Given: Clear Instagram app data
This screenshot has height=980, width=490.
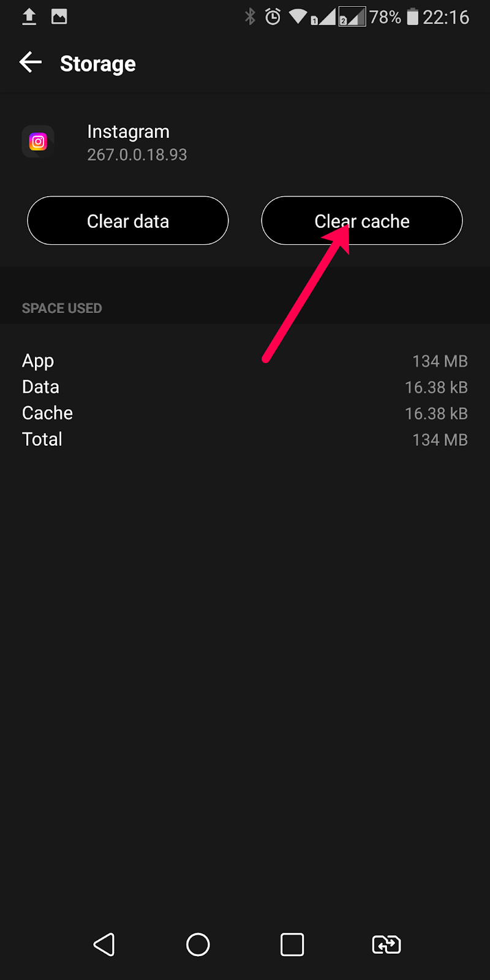Looking at the screenshot, I should pyautogui.click(x=128, y=221).
